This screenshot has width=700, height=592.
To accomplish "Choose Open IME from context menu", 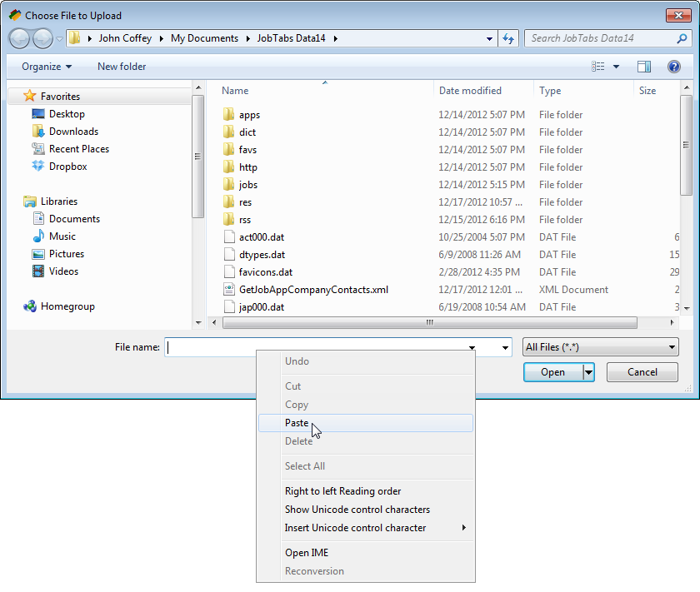I will tap(366, 553).
